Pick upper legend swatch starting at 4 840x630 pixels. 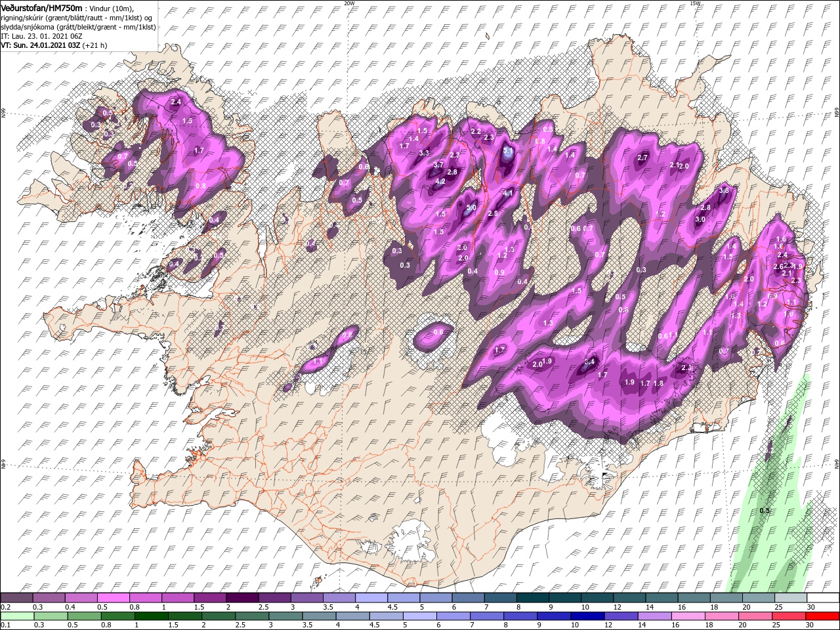point(371,598)
